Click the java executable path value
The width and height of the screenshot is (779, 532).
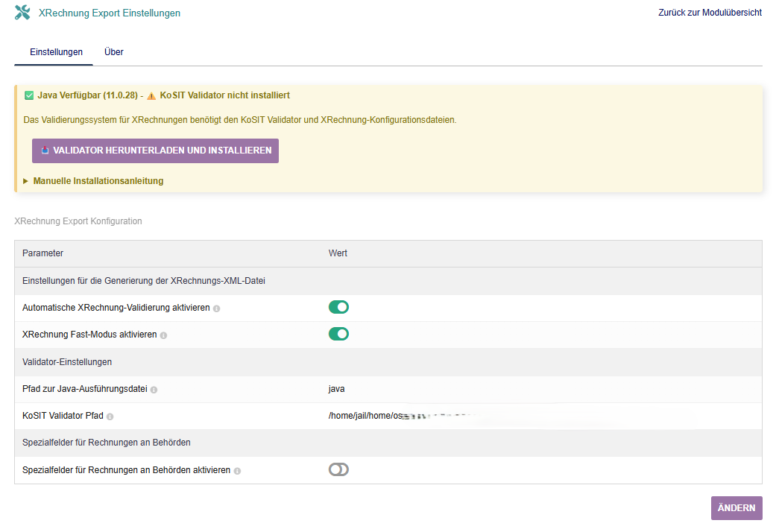[x=337, y=389]
